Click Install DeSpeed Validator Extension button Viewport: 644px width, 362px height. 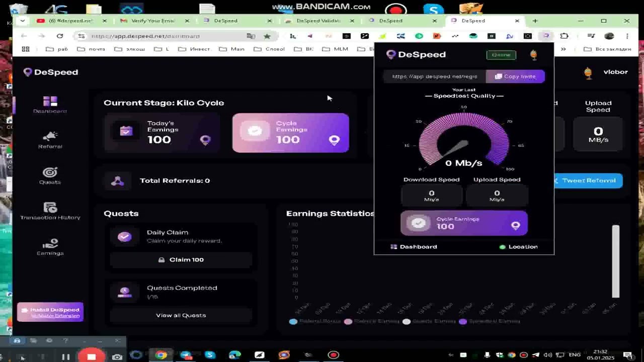point(50,312)
